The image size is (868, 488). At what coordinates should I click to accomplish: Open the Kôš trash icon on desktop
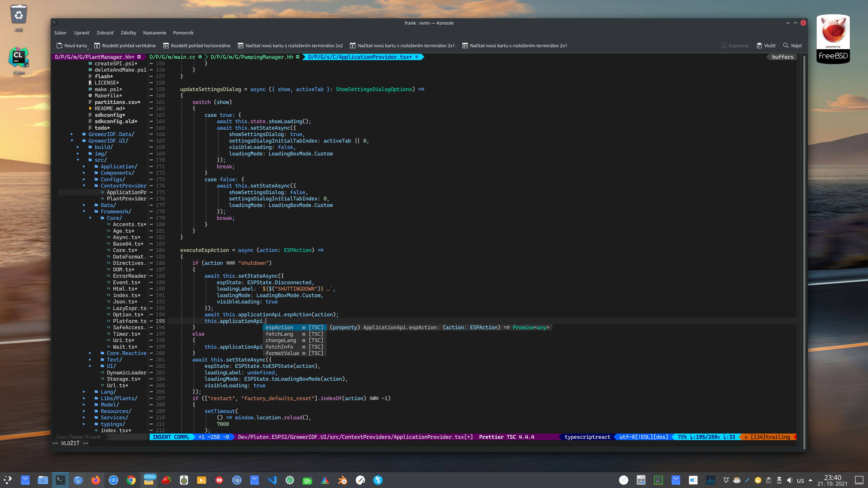pyautogui.click(x=19, y=18)
